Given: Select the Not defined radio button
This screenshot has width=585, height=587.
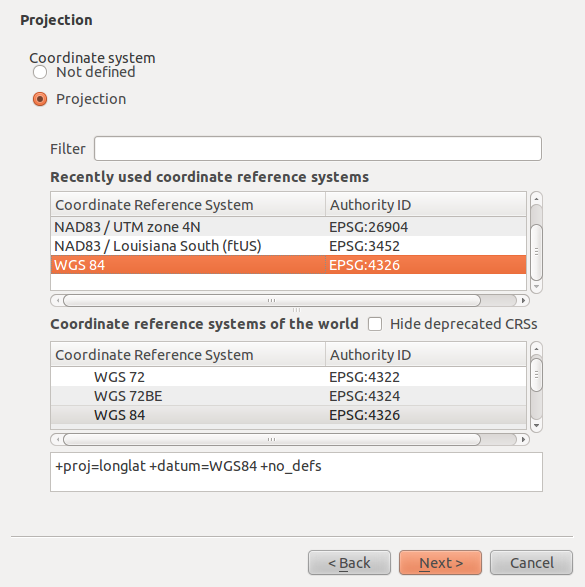Looking at the screenshot, I should (x=40, y=72).
